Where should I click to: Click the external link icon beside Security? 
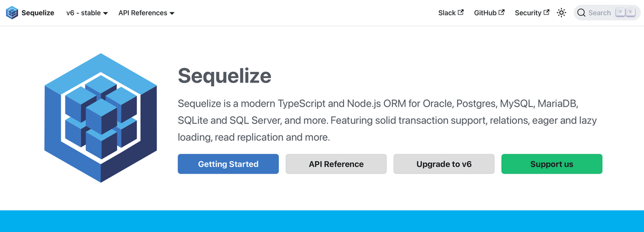click(546, 12)
